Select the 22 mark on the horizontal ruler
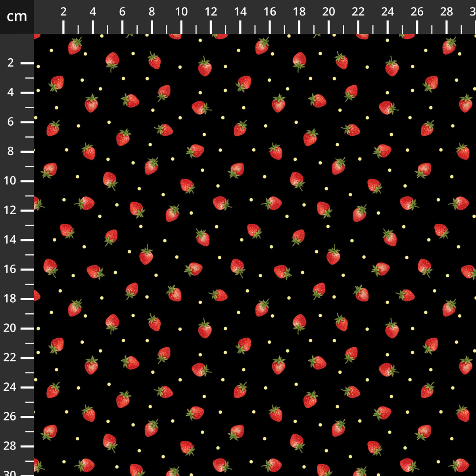The image size is (476, 476). coord(358,12)
